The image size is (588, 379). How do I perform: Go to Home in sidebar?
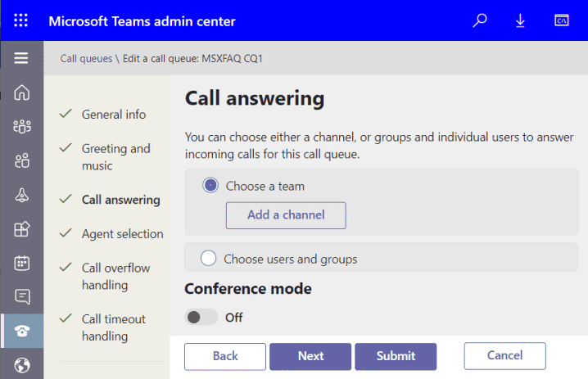click(x=22, y=92)
